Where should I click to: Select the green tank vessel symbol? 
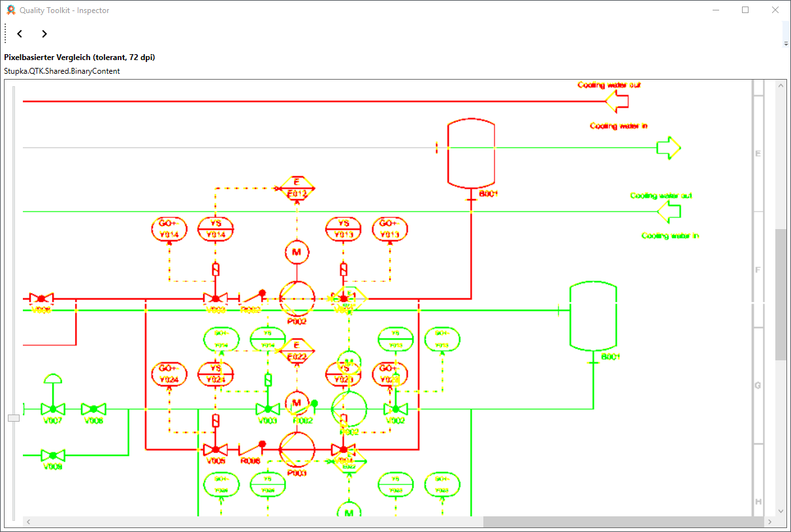point(593,317)
